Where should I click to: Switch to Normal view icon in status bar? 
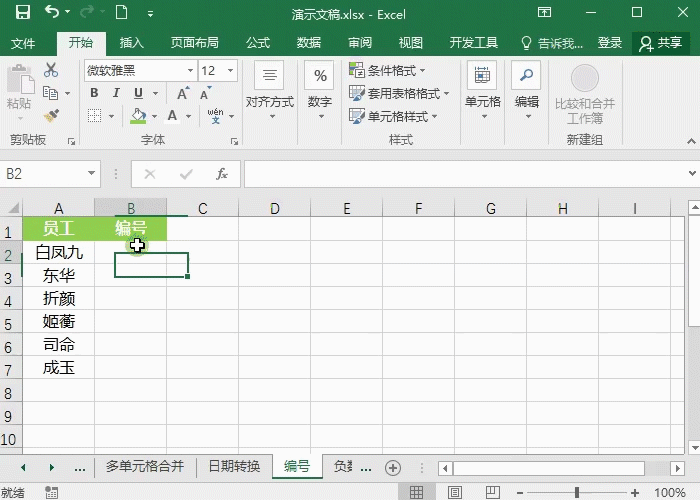pos(416,492)
